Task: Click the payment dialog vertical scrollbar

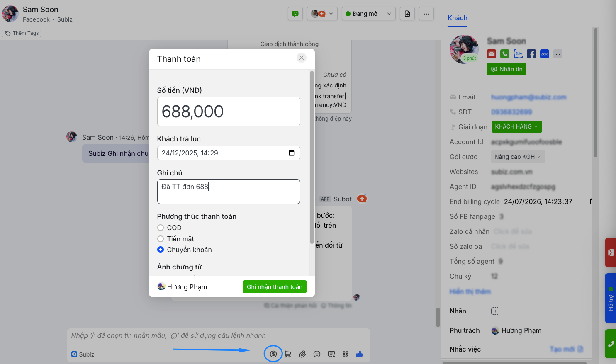Action: [312, 158]
